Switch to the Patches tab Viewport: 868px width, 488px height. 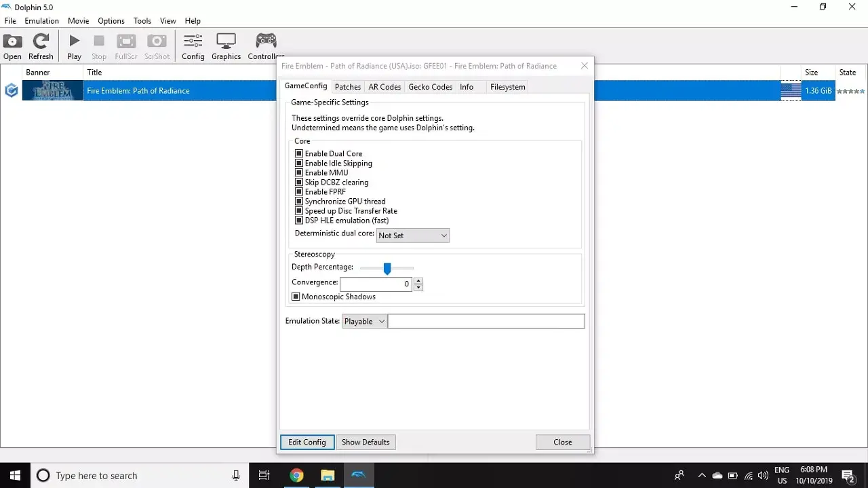pos(348,87)
